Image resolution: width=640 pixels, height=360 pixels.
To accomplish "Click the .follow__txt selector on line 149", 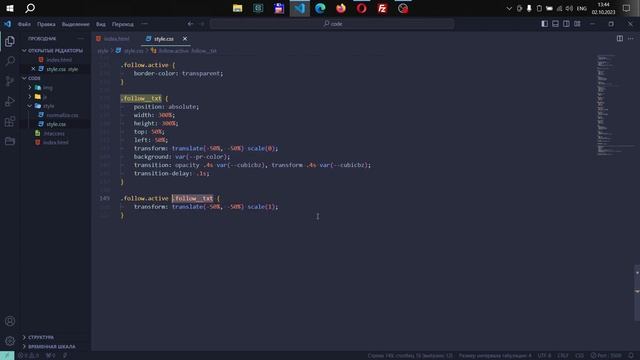I will point(192,198).
